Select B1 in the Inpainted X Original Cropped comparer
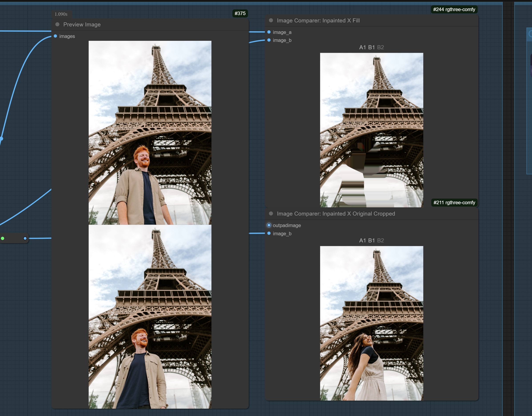 click(371, 240)
